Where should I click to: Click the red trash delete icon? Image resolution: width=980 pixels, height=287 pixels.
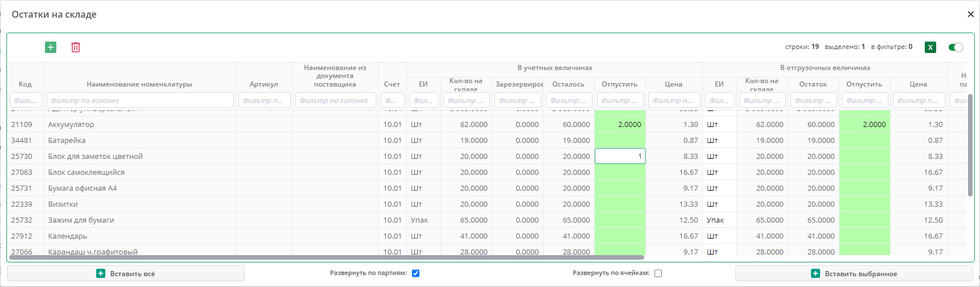coord(76,47)
